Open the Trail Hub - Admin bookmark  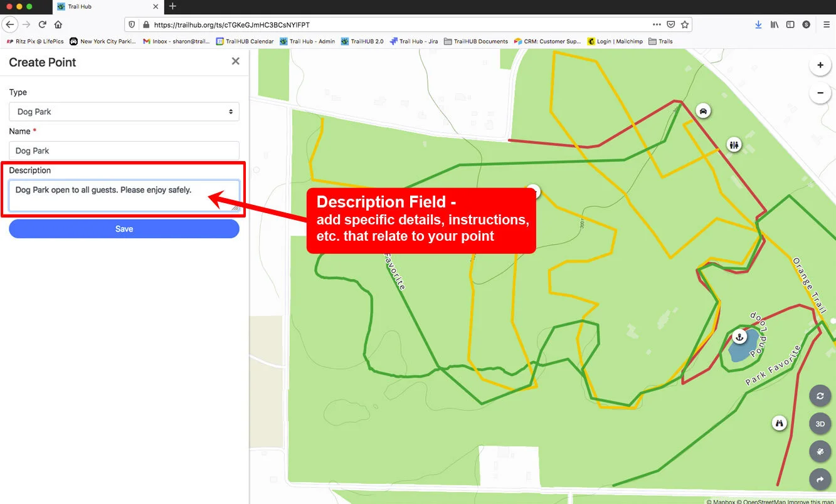307,41
